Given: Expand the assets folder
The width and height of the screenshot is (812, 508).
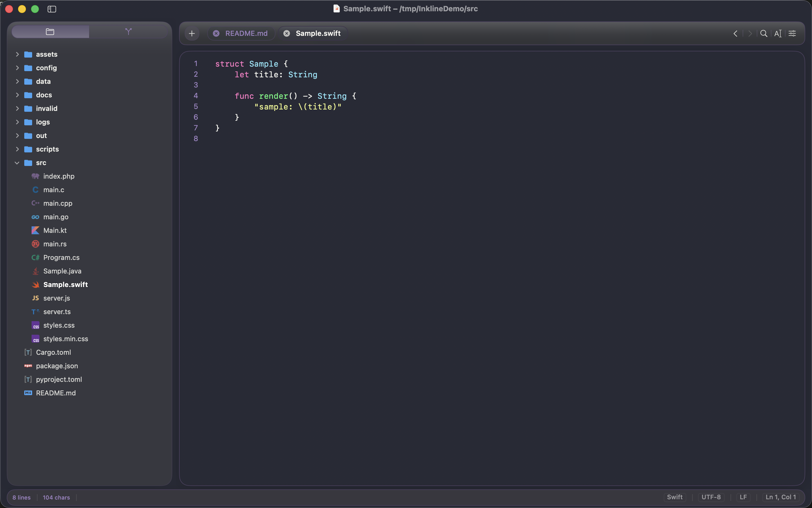Looking at the screenshot, I should (17, 54).
